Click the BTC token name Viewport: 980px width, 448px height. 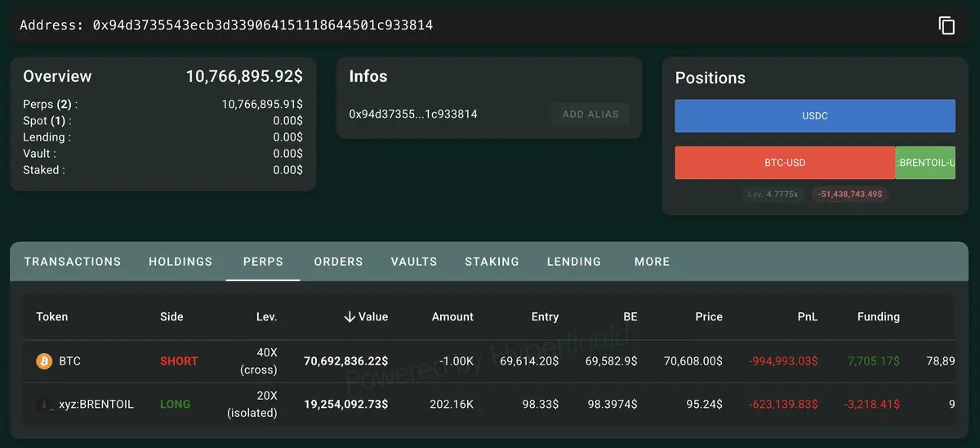(70, 361)
